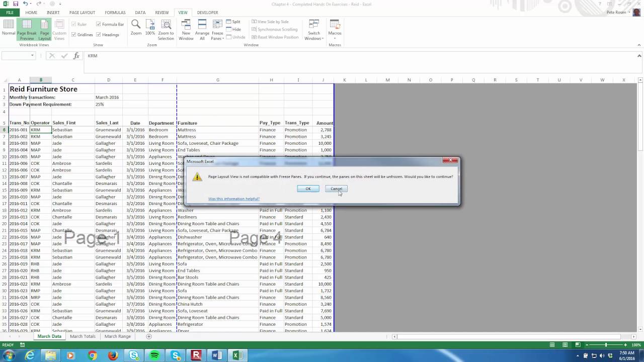Image resolution: width=644 pixels, height=362 pixels.
Task: Switch to the HOME ribbon tab
Action: click(x=31, y=13)
